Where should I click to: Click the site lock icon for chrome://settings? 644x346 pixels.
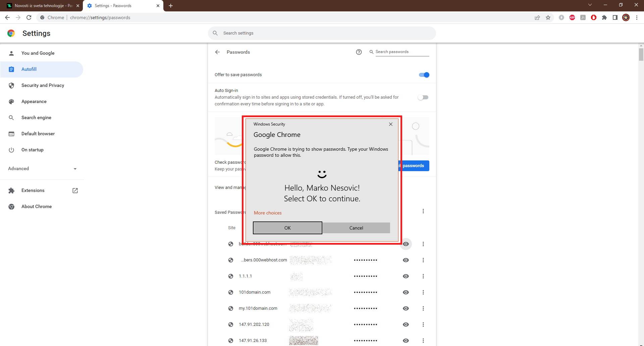42,17
